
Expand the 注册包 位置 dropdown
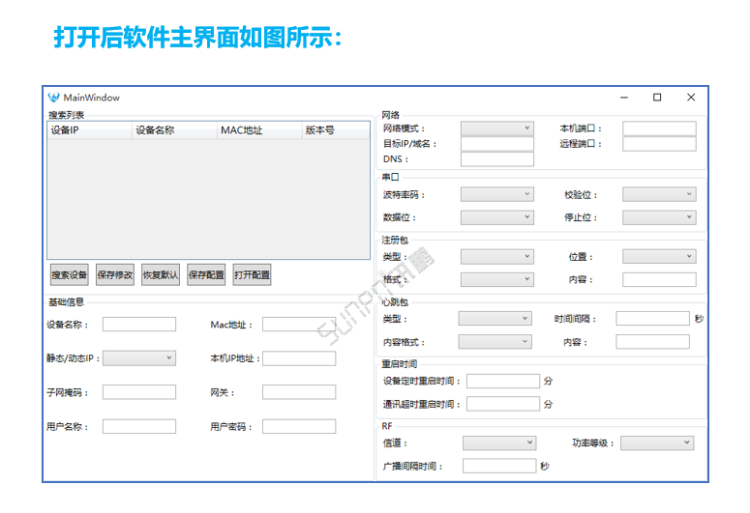click(x=659, y=257)
